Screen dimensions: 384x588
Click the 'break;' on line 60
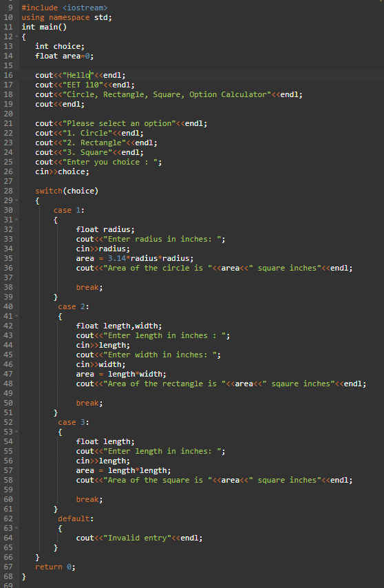89,499
